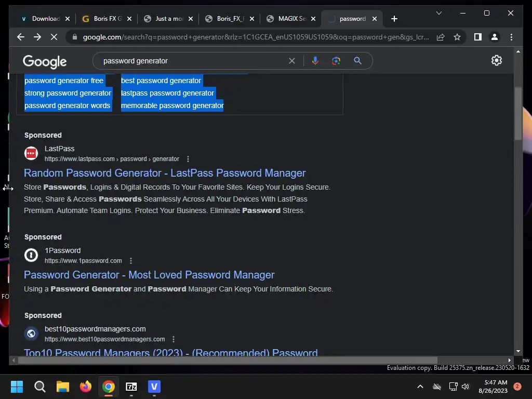This screenshot has width=532, height=399.
Task: Open 7-Zip from the taskbar
Action: (131, 387)
